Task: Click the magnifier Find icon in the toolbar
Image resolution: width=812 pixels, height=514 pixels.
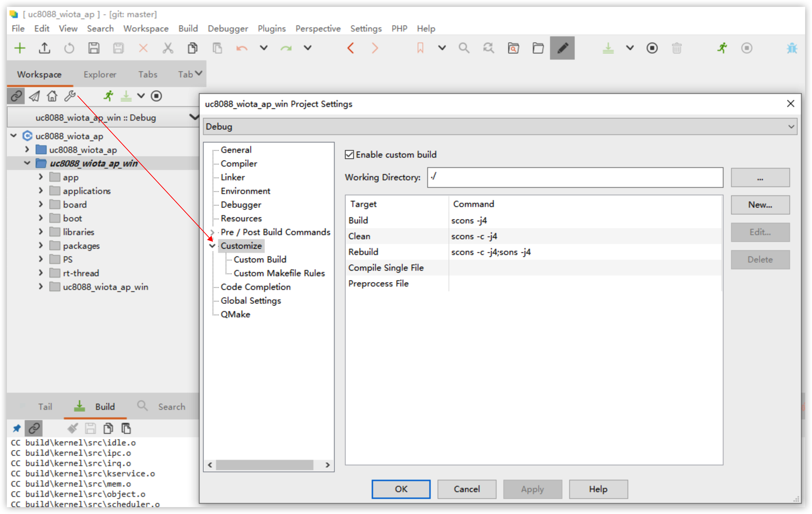Action: [x=464, y=48]
